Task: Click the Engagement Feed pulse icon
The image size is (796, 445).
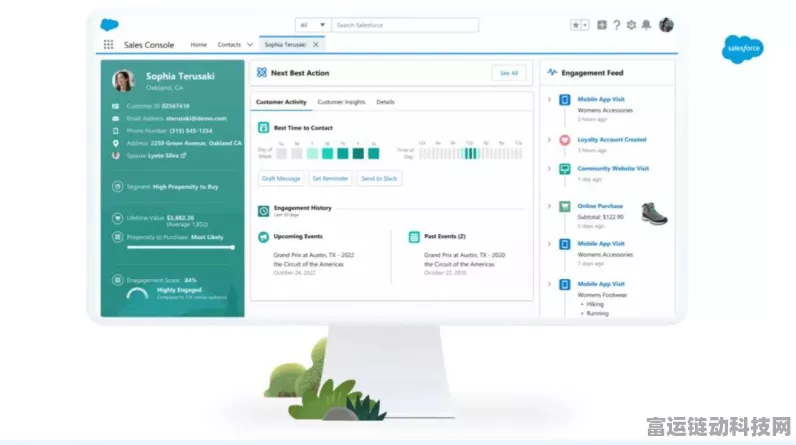Action: pyautogui.click(x=552, y=73)
